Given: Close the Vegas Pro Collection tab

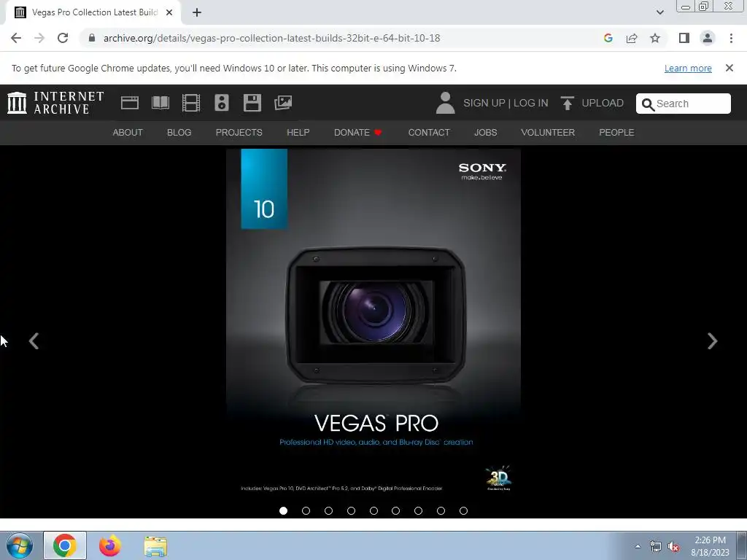Looking at the screenshot, I should pos(169,13).
